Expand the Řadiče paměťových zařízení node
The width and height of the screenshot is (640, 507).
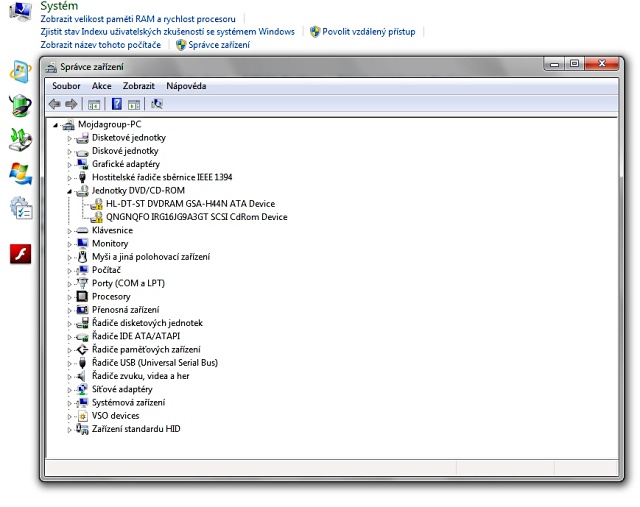[x=69, y=350]
